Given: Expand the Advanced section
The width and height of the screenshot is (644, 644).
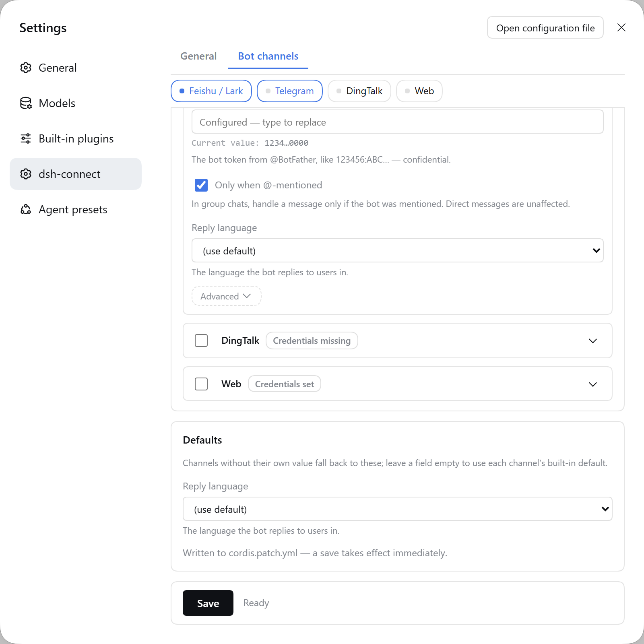Looking at the screenshot, I should point(227,296).
